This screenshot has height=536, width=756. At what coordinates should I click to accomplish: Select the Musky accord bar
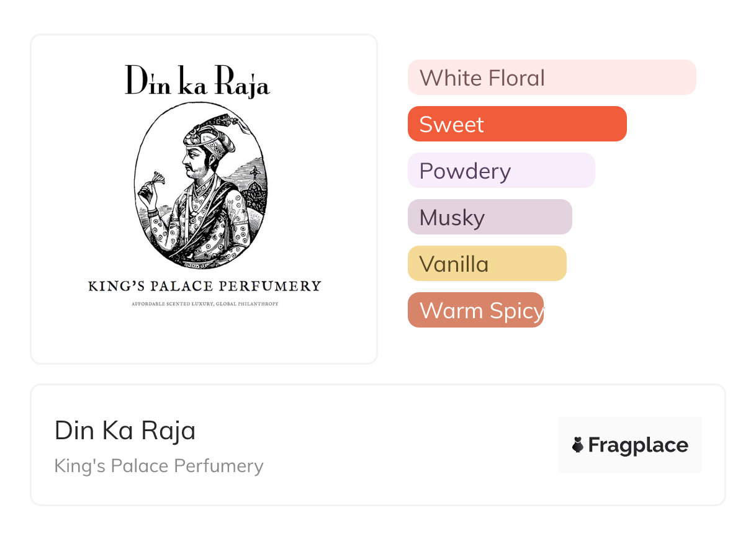pos(489,217)
